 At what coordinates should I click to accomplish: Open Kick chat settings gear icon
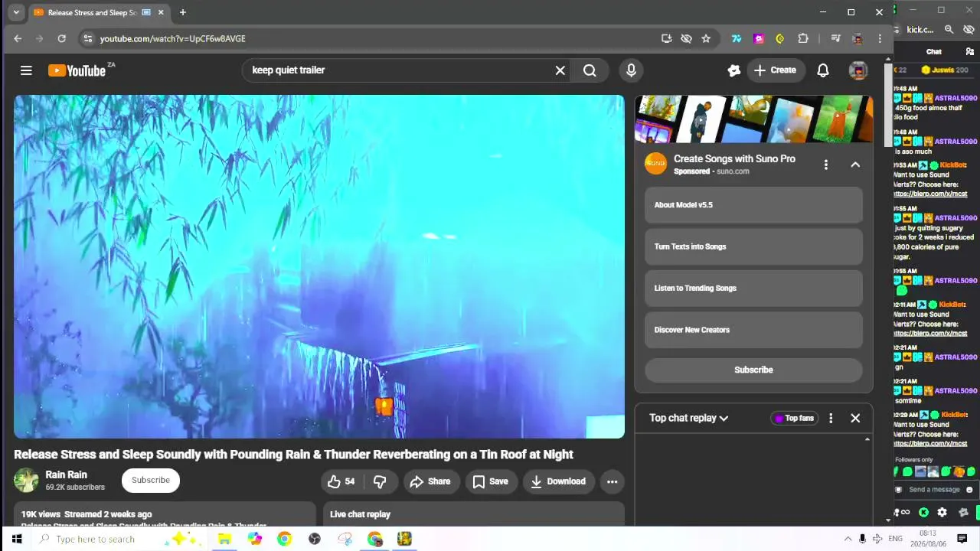pyautogui.click(x=942, y=513)
